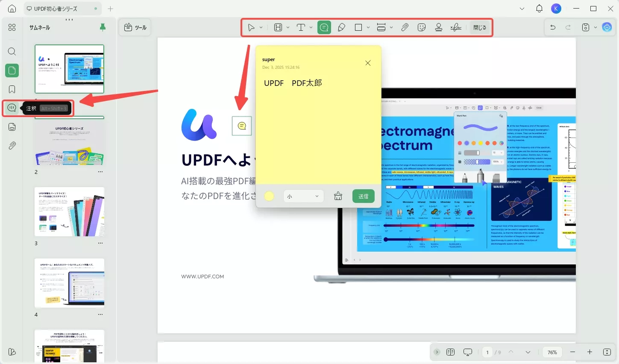The width and height of the screenshot is (619, 364).
Task: Redo the last undone action
Action: [568, 27]
